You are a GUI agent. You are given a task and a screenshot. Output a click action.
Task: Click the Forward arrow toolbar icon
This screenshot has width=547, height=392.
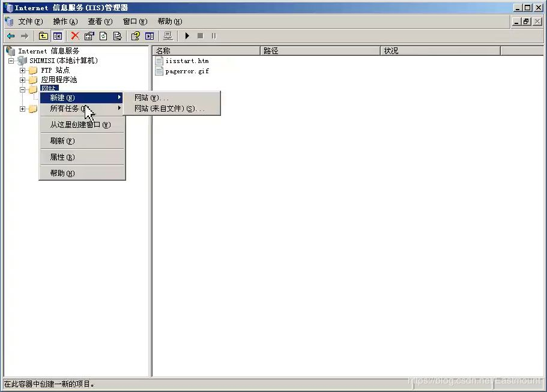point(25,36)
